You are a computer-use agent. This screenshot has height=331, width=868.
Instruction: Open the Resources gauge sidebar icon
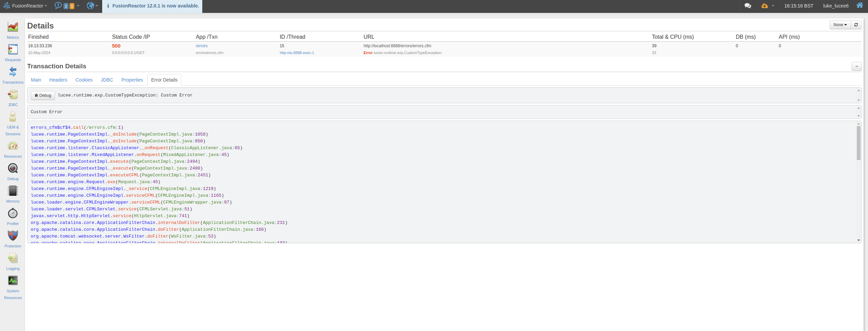[x=13, y=146]
